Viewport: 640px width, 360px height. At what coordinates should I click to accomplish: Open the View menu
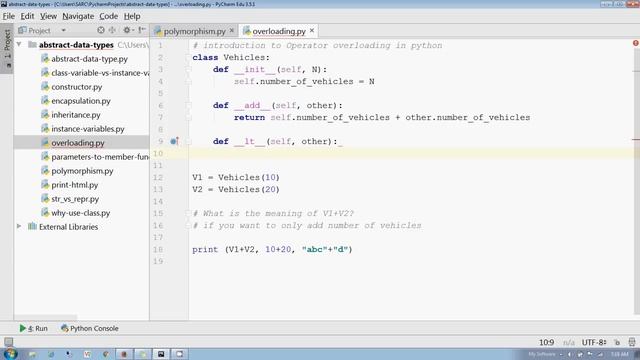pyautogui.click(x=48, y=16)
